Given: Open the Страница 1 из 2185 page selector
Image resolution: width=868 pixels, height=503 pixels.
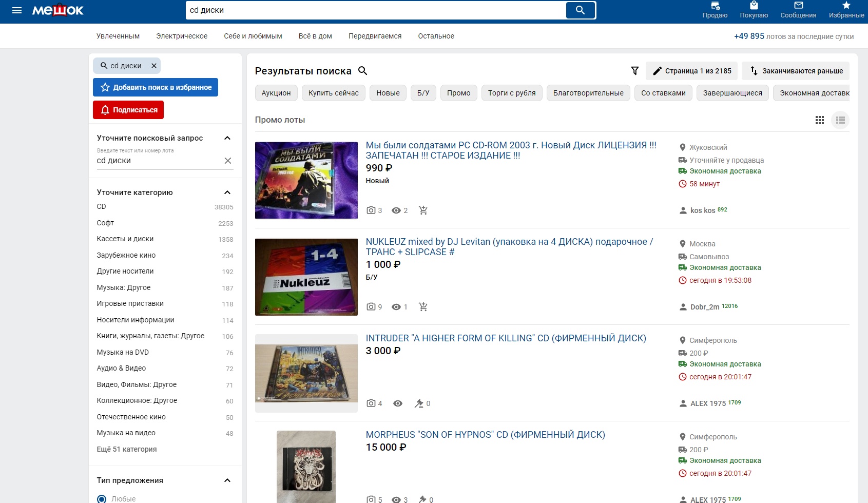Looking at the screenshot, I should click(x=691, y=71).
